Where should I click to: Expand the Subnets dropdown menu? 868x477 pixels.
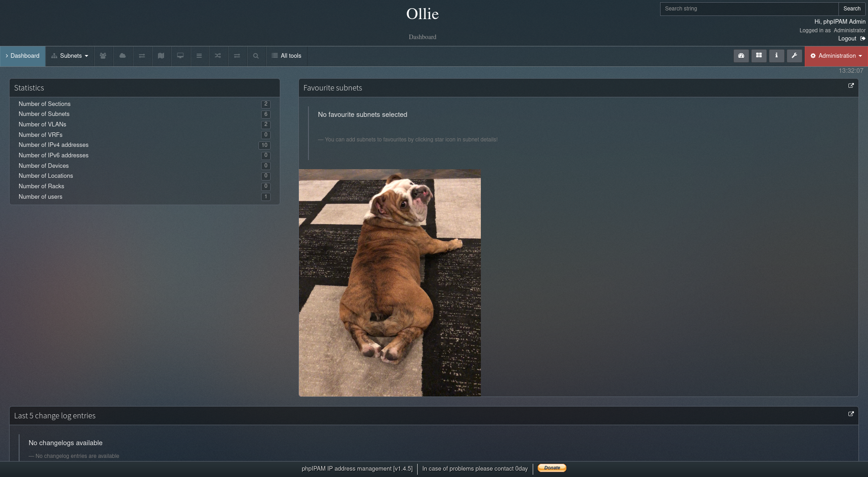pos(70,56)
